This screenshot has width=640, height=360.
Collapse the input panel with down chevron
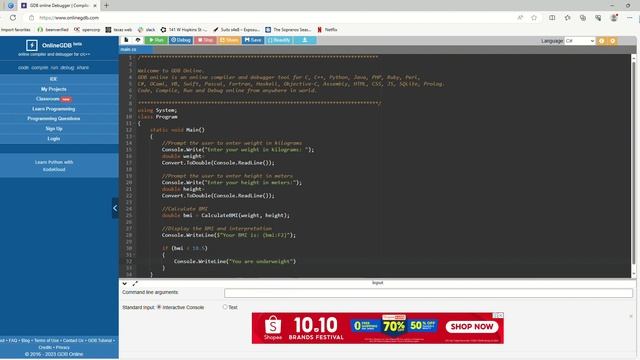pos(124,283)
